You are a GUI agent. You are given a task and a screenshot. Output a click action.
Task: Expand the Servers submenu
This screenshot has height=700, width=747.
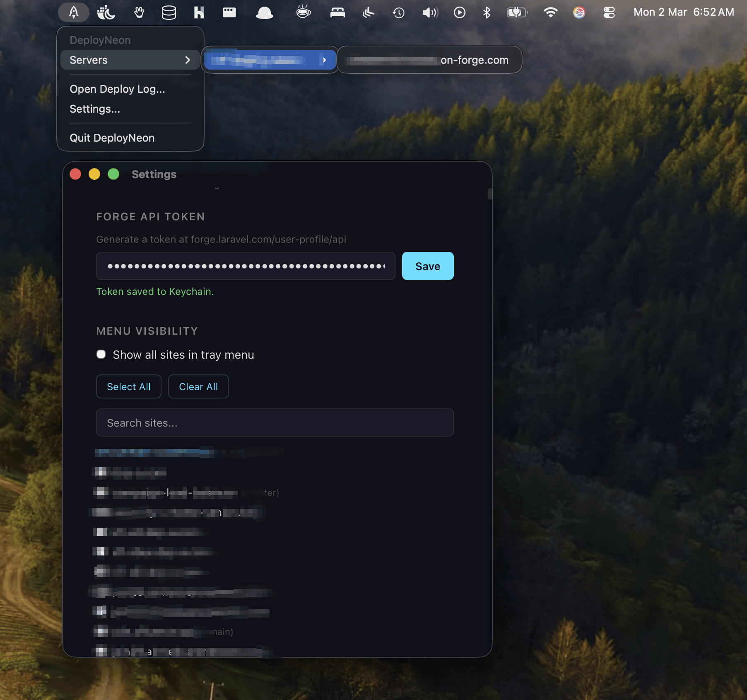pyautogui.click(x=130, y=60)
